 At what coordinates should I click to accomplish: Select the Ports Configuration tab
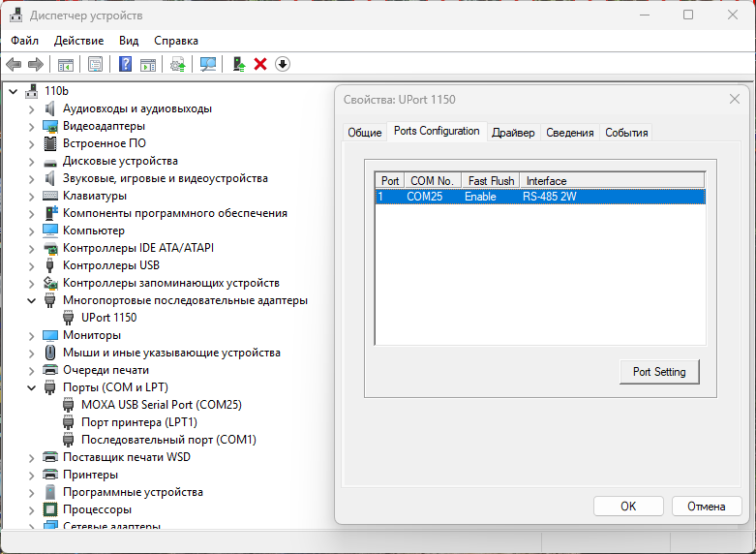click(x=437, y=131)
